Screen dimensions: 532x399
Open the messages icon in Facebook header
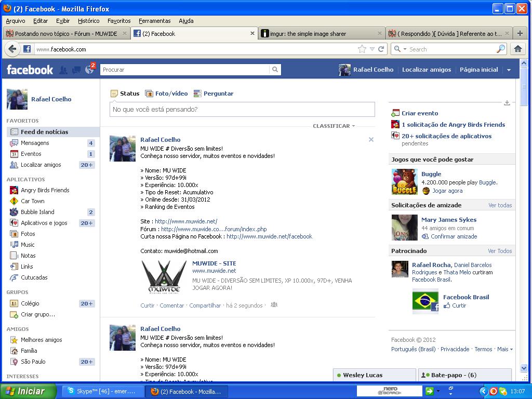coord(76,70)
